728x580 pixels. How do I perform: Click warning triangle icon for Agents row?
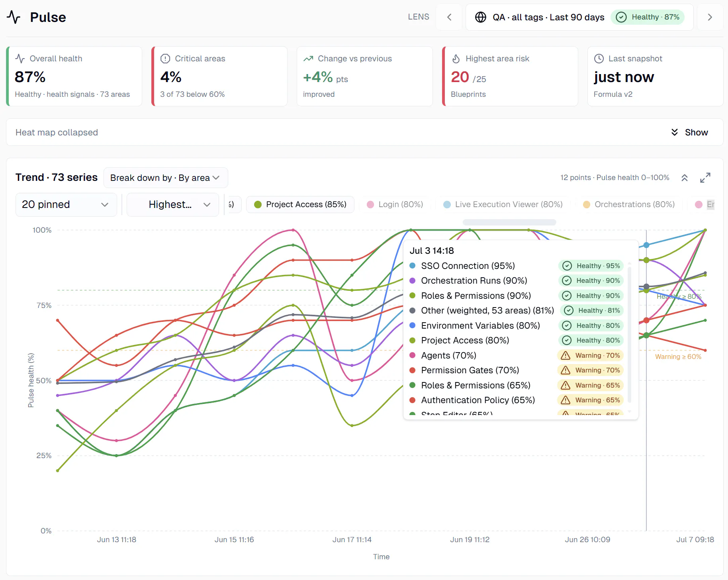click(x=566, y=355)
